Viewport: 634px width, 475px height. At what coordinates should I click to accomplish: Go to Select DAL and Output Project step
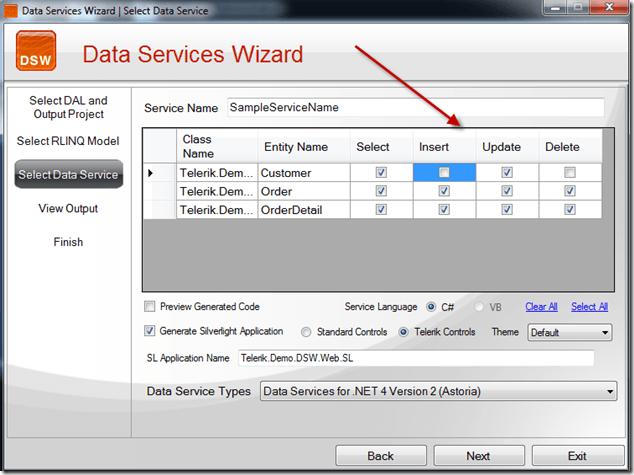pos(68,107)
